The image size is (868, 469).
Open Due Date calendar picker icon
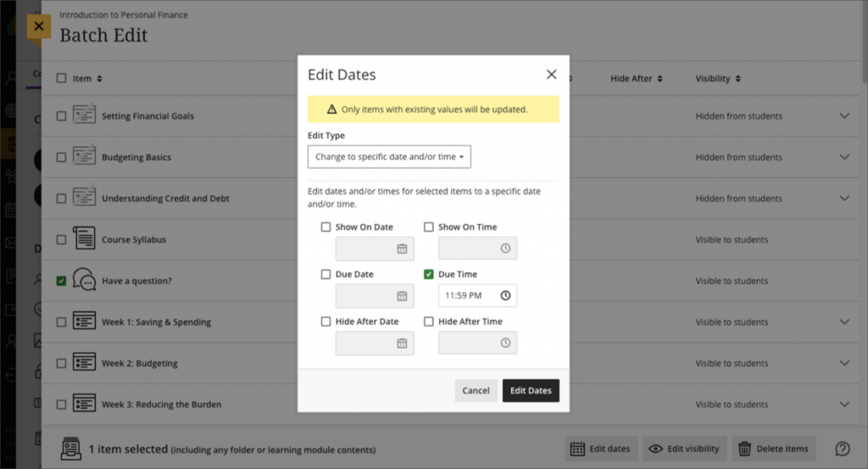402,296
